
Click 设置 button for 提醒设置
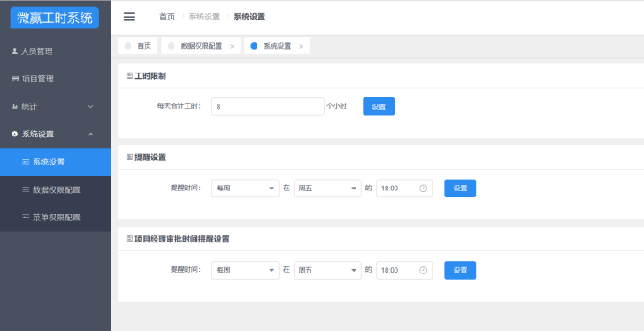point(460,189)
